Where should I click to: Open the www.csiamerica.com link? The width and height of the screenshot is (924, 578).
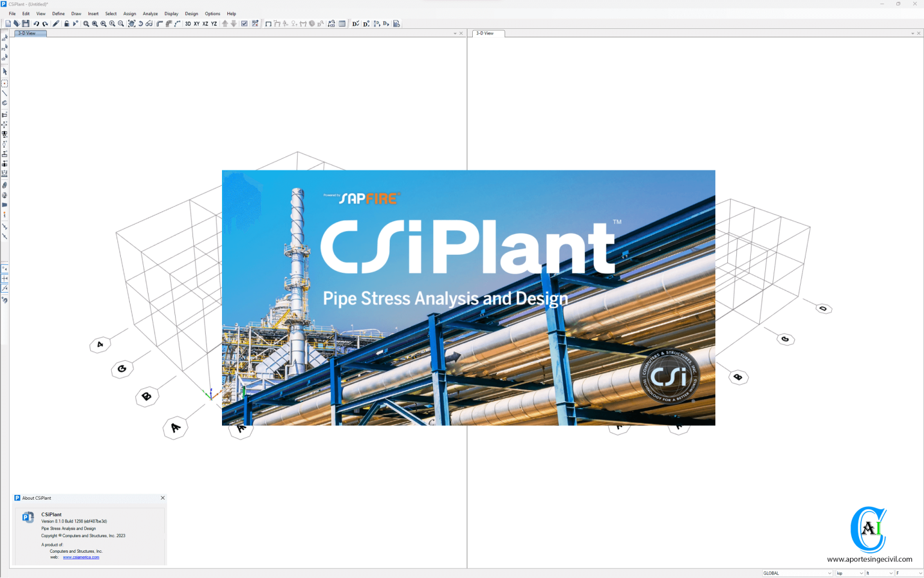click(x=81, y=557)
